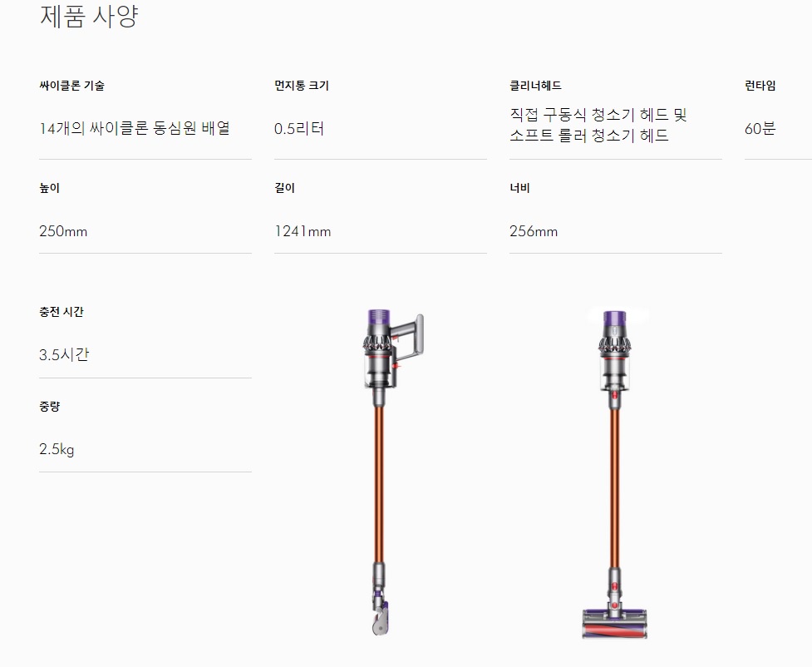
Task: Click the 먼지통 크기 label
Action: tap(302, 86)
